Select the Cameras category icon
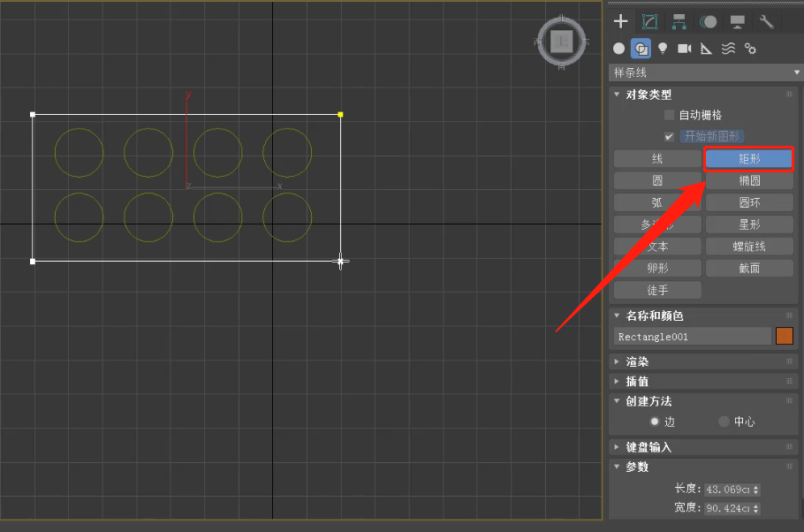804x532 pixels. pyautogui.click(x=684, y=49)
